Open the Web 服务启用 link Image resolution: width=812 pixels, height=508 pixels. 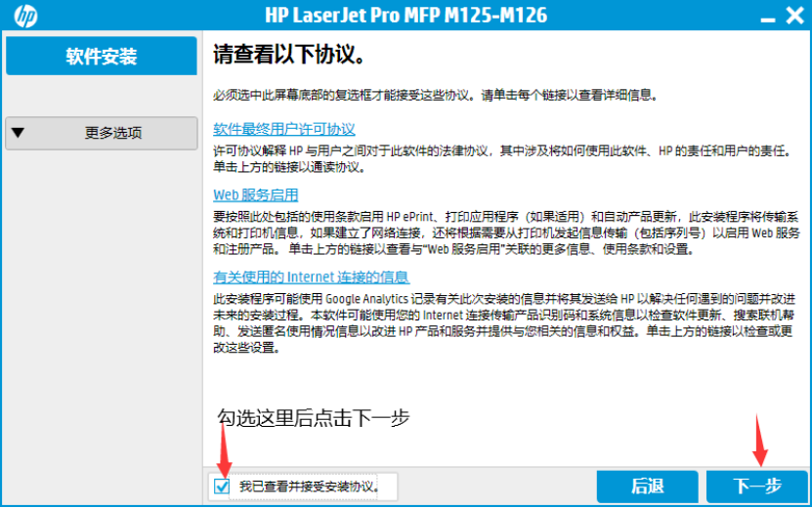coord(255,194)
